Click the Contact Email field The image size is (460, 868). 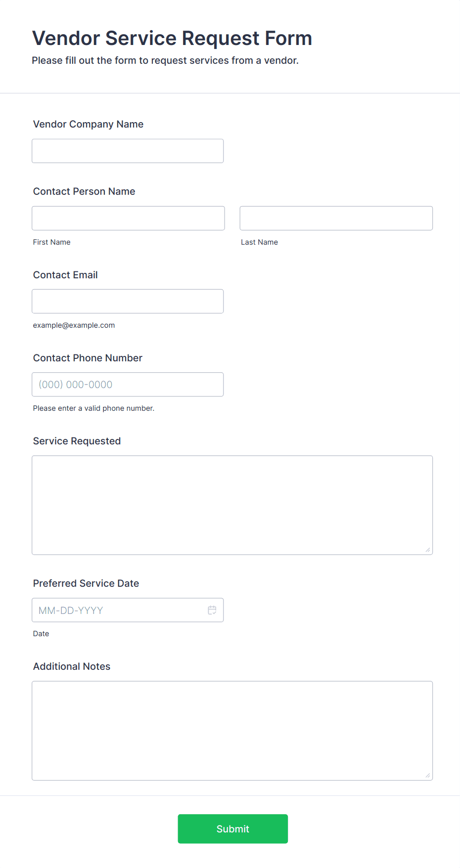click(x=128, y=301)
